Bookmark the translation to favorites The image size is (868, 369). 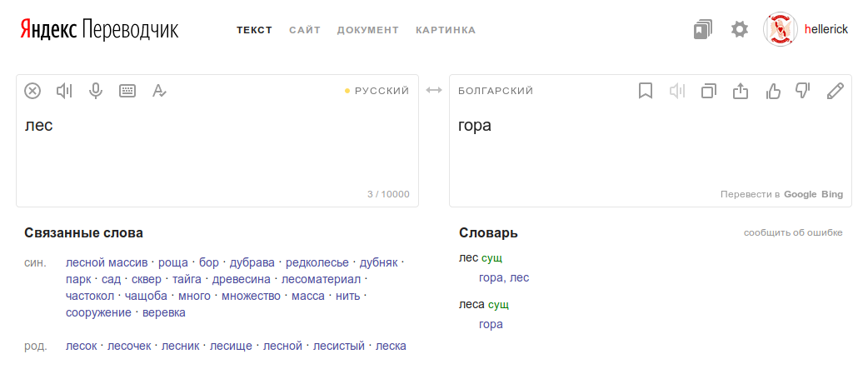646,91
